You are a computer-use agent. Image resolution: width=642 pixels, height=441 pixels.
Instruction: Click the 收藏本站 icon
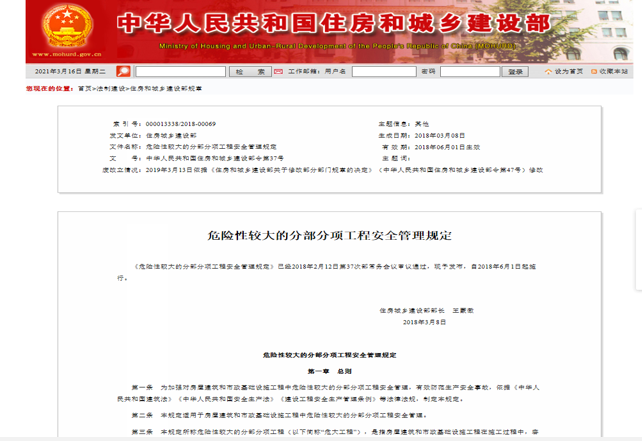592,72
